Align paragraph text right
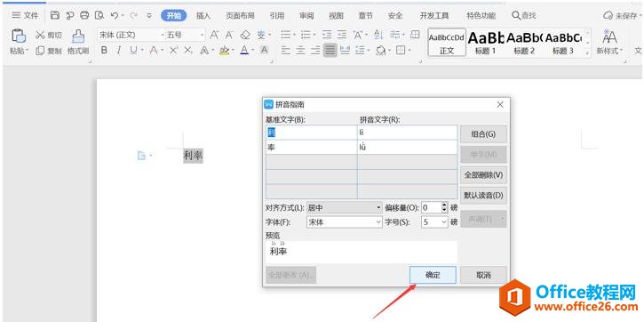Viewport: 644px width, 322px height. [x=315, y=50]
